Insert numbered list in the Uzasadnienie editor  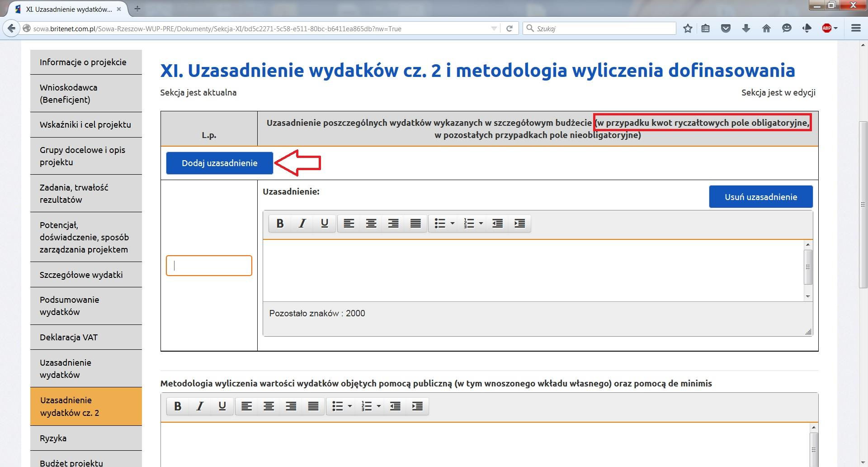pos(469,223)
